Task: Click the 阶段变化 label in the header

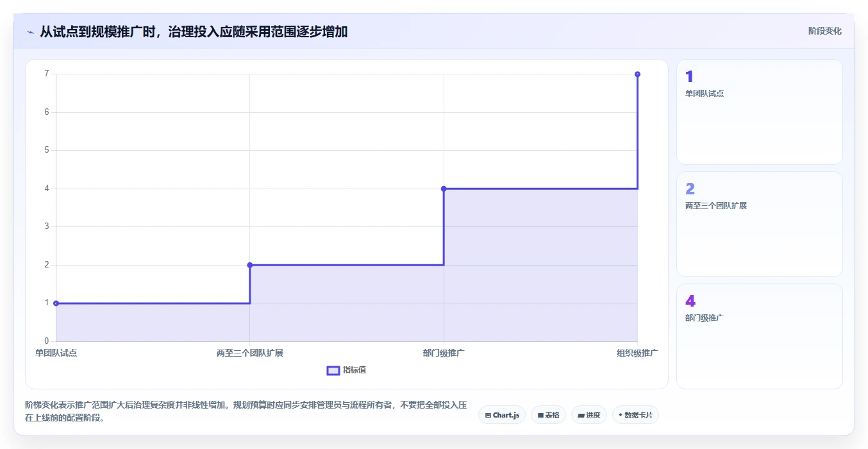Action: [x=824, y=31]
